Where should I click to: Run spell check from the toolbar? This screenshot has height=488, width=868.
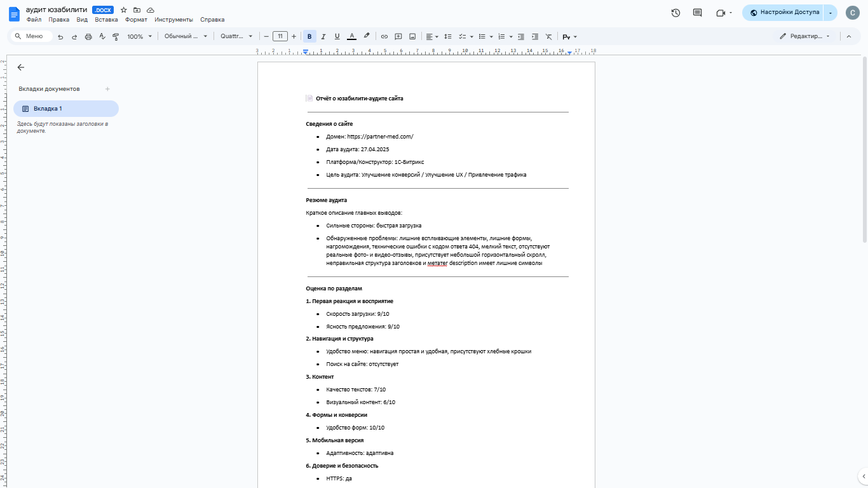click(102, 36)
